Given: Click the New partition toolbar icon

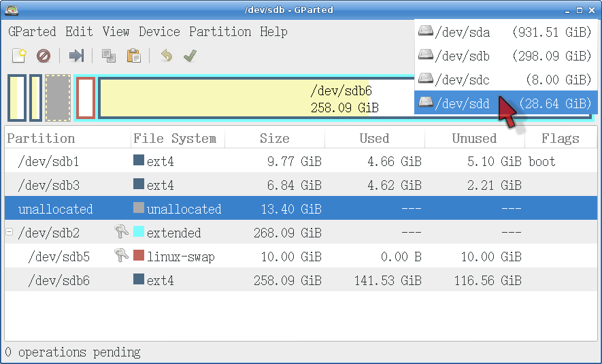Looking at the screenshot, I should [x=19, y=55].
